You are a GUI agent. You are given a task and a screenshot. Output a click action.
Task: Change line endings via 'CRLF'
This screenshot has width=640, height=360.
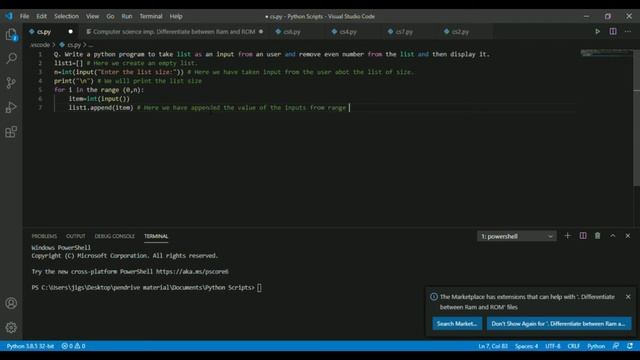[573, 346]
